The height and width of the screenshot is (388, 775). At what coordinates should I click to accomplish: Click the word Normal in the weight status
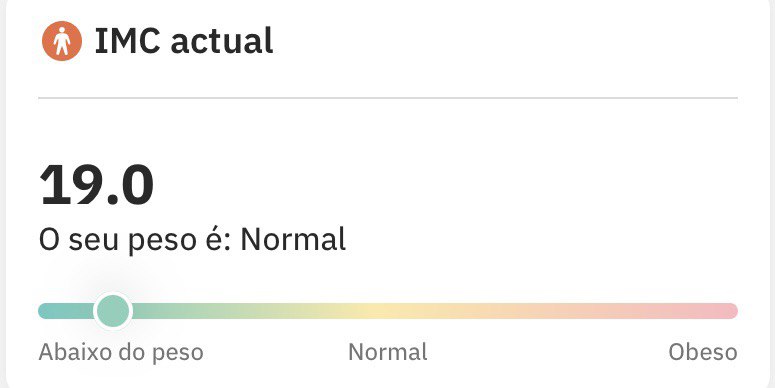(x=293, y=239)
